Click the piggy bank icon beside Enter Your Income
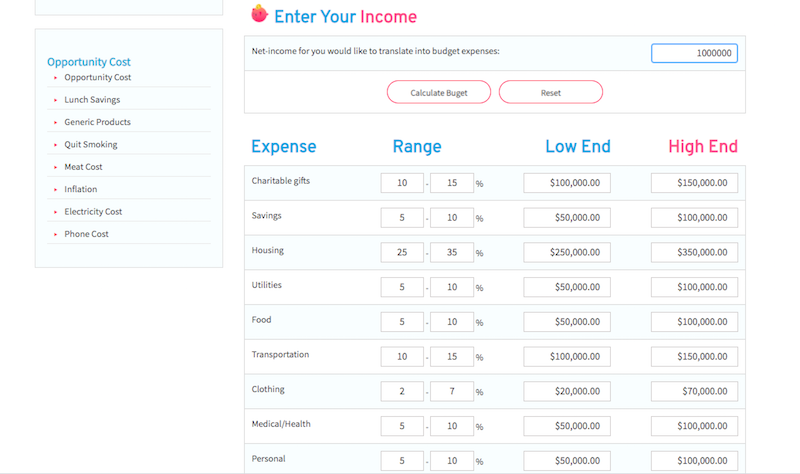Screen dimensions: 800x474 pos(259,14)
